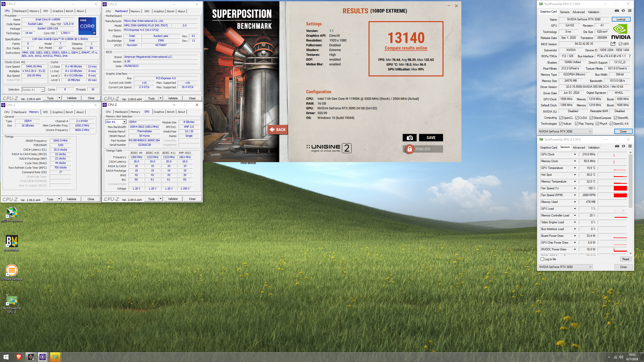This screenshot has height=362, width=644.
Task: Toggle DirectCompute checkbox in GPU-Z
Action: click(x=591, y=118)
